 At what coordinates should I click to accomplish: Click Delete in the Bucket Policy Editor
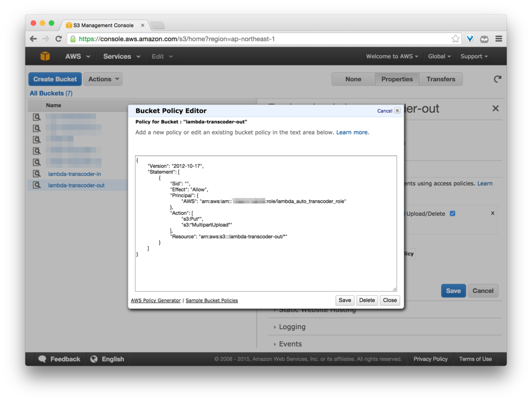point(367,300)
